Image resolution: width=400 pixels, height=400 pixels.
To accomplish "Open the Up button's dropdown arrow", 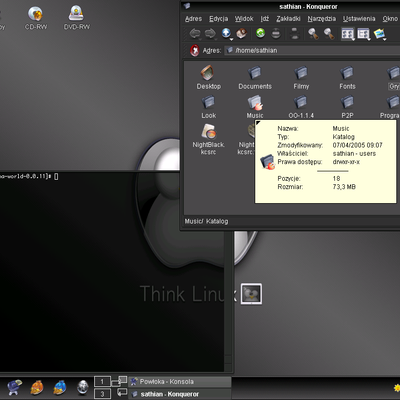I will coord(231,39).
